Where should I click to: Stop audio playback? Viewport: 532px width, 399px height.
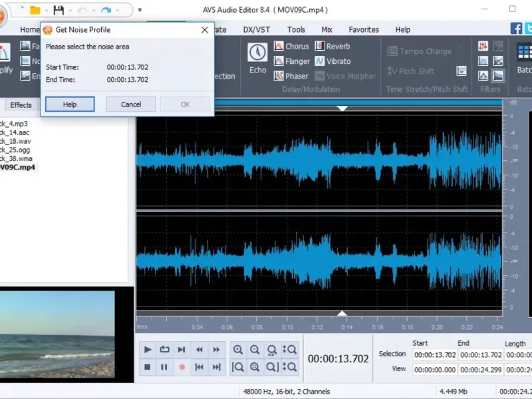pos(148,366)
